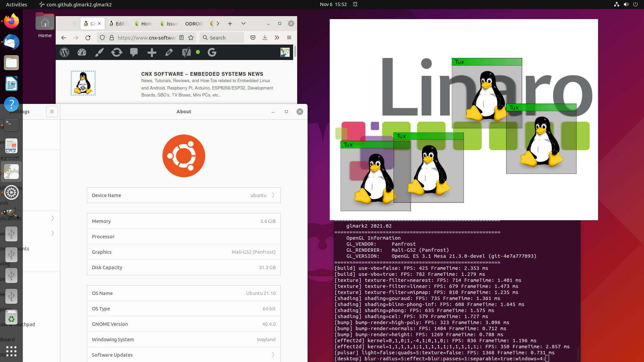Show the applications grid
The height and width of the screenshot is (362, 644).
[11, 351]
